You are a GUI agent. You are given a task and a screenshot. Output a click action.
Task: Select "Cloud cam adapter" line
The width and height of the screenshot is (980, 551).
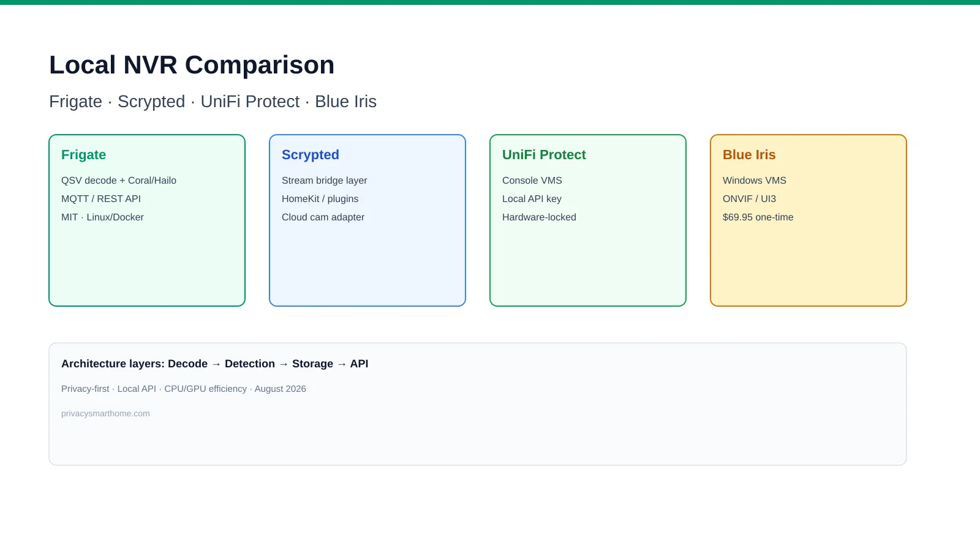323,217
